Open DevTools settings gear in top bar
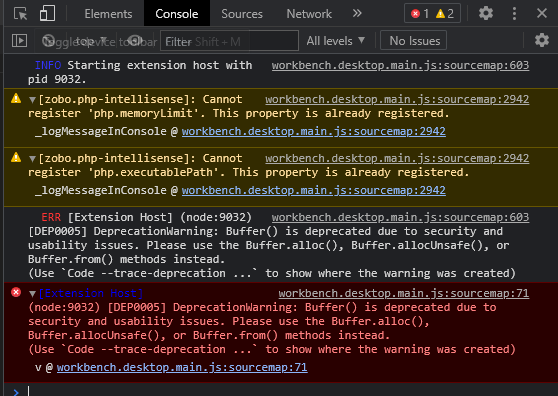Image resolution: width=558 pixels, height=396 pixels. [486, 14]
